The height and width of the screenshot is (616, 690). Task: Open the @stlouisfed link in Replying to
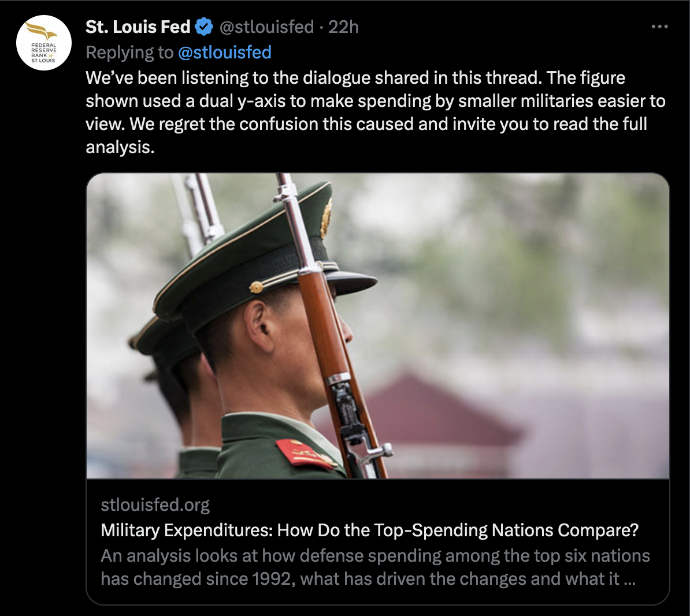tap(224, 52)
